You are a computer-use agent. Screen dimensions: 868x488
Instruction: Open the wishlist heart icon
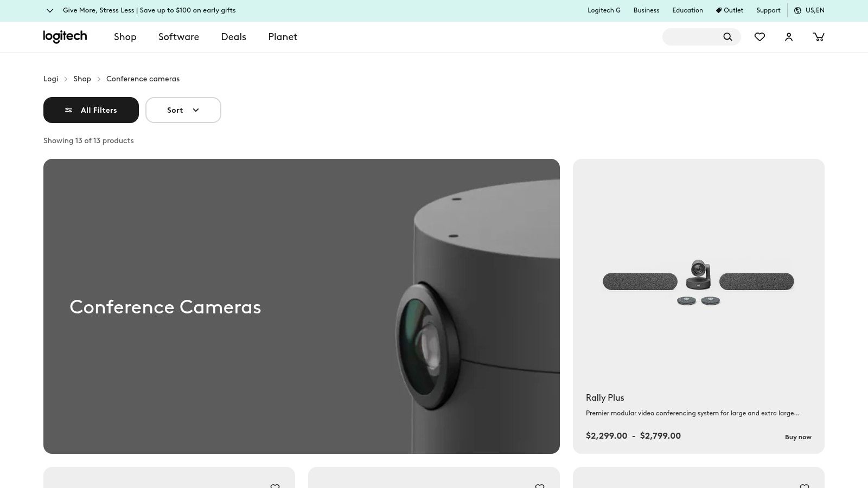pyautogui.click(x=759, y=37)
